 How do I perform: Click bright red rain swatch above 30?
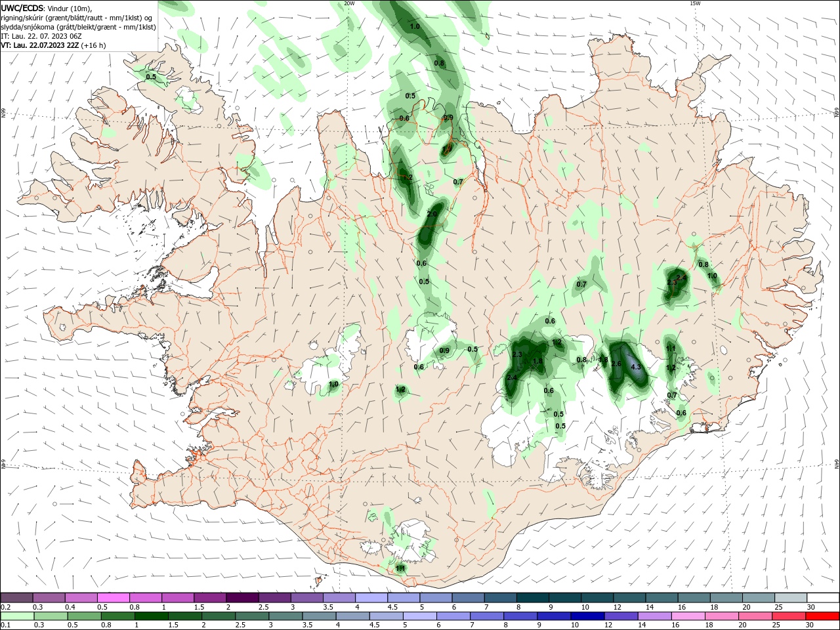[x=822, y=616]
